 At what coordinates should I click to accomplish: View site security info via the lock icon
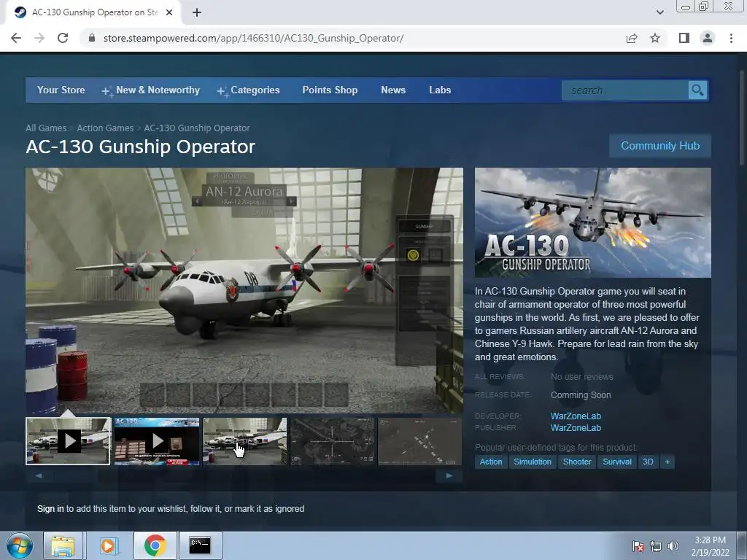(x=92, y=38)
